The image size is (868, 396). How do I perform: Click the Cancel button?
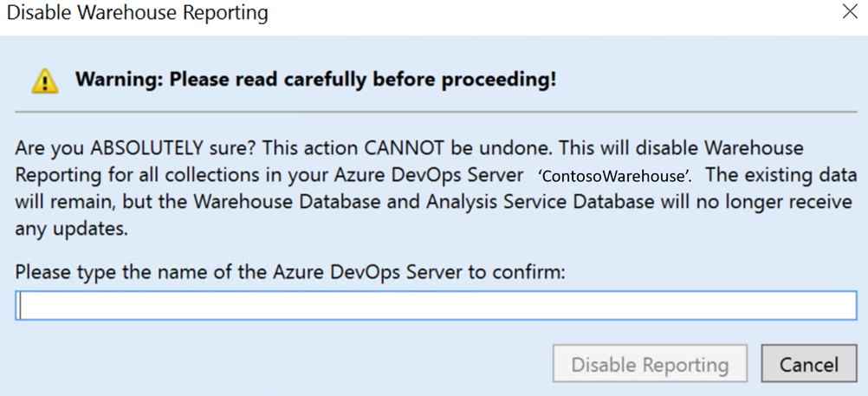pos(808,364)
